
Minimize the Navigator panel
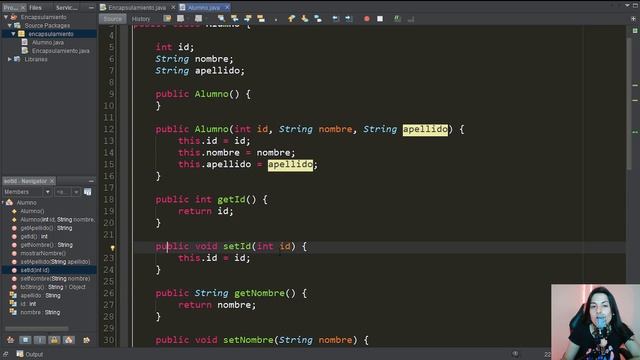(x=91, y=181)
